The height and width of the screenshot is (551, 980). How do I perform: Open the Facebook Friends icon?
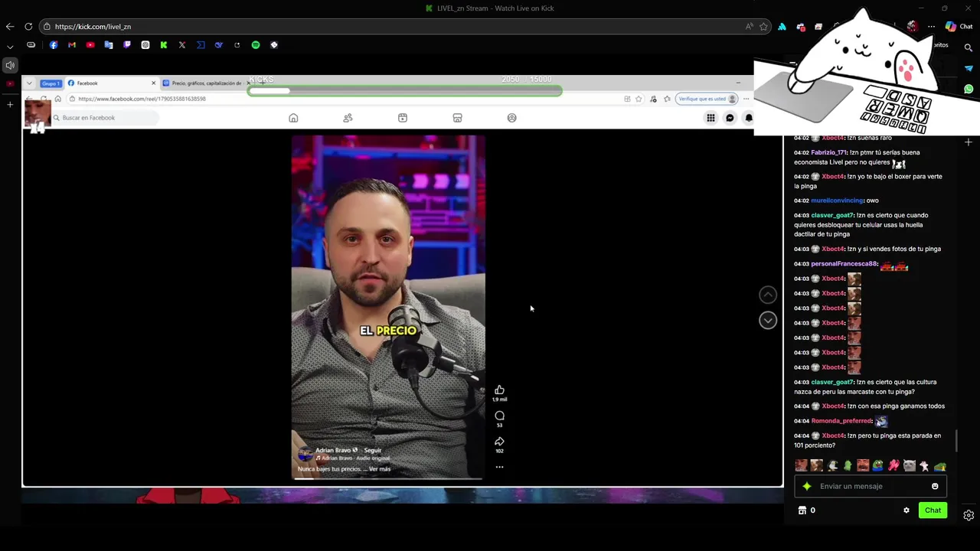tap(348, 118)
